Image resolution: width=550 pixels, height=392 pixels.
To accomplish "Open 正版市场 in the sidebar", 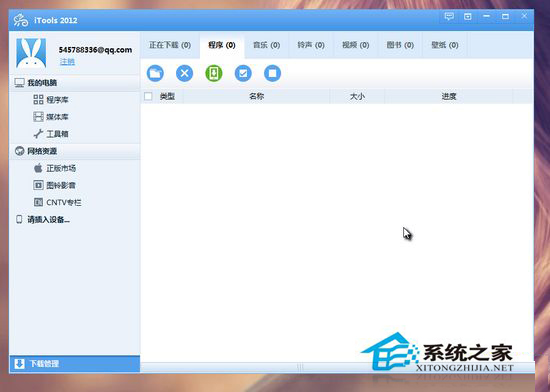I will (55, 168).
